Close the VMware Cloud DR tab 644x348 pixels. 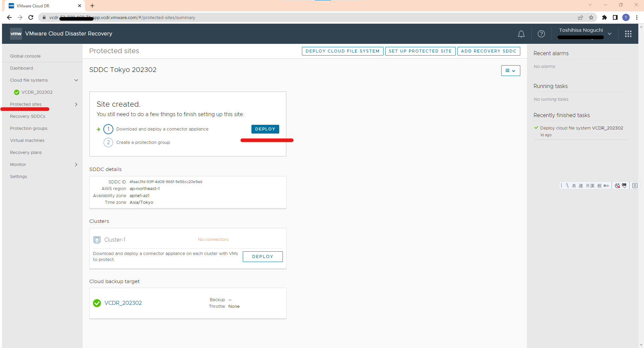(x=80, y=6)
